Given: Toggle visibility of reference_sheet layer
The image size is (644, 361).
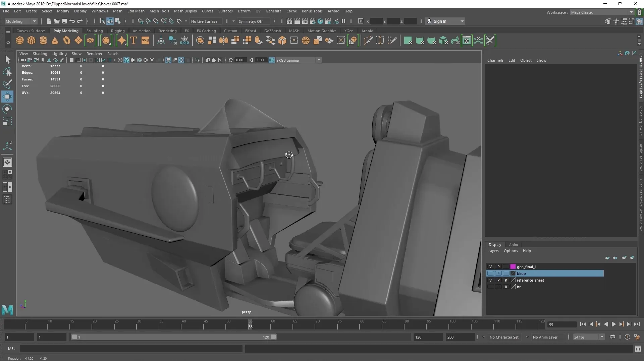Looking at the screenshot, I should coord(490,280).
